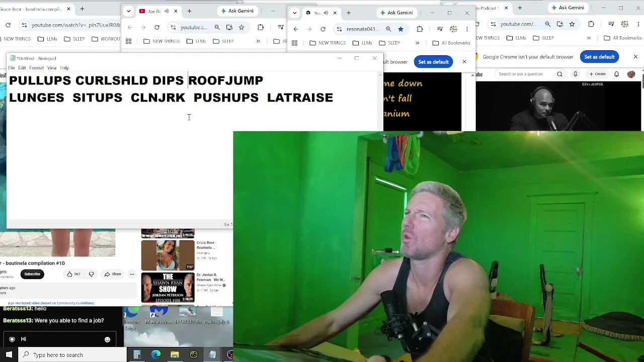The image size is (644, 362).
Task: Open Chrome menu in resonate041 window
Action: 467,29
